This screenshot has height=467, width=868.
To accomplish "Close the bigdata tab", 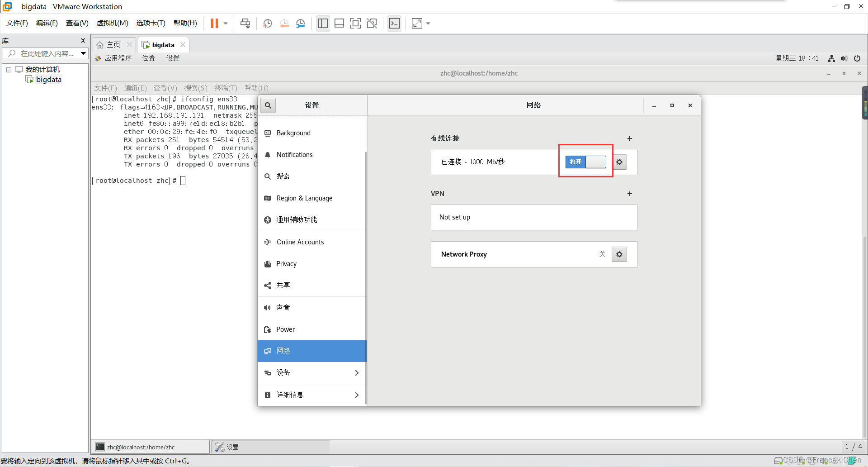I will tap(183, 45).
